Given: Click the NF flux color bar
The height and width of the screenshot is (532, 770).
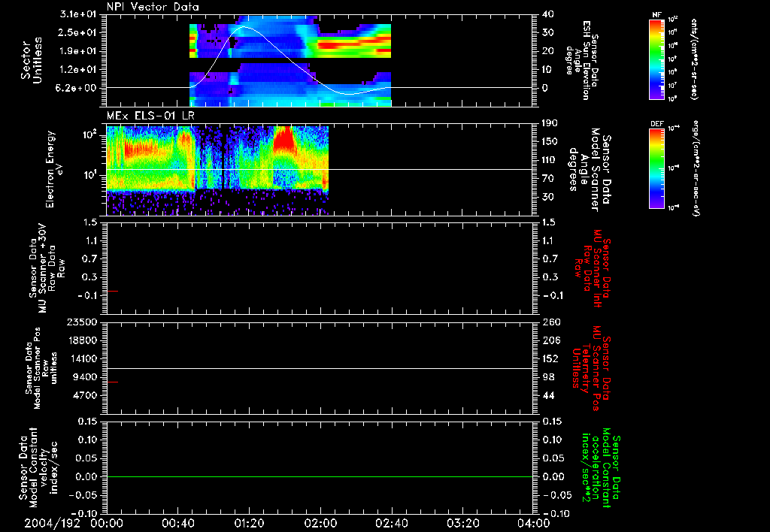Looking at the screenshot, I should 657,59.
